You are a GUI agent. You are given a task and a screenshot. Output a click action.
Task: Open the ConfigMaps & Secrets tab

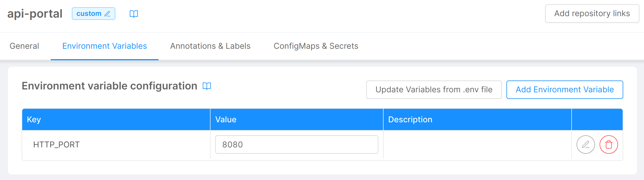coord(316,46)
